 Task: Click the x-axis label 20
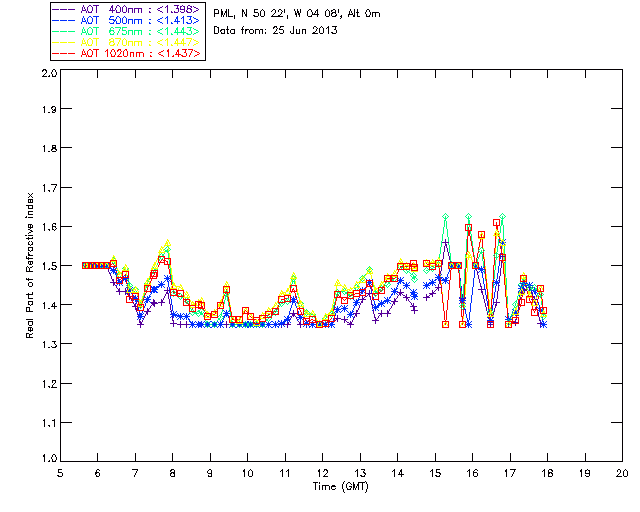[x=622, y=473]
